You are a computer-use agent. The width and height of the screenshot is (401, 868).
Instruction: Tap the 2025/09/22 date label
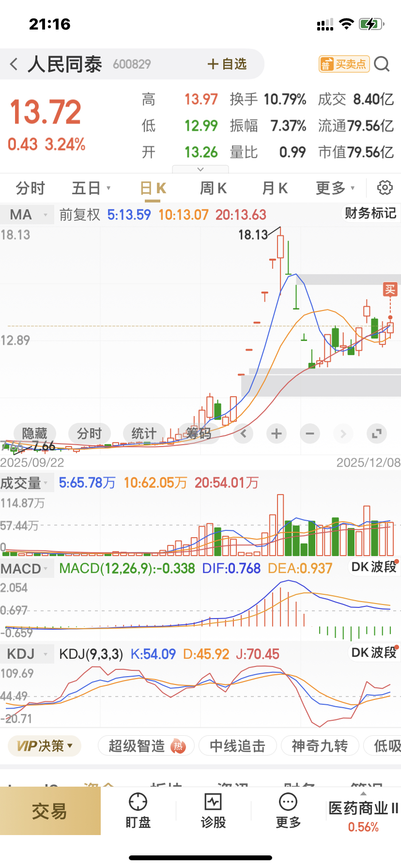32,463
